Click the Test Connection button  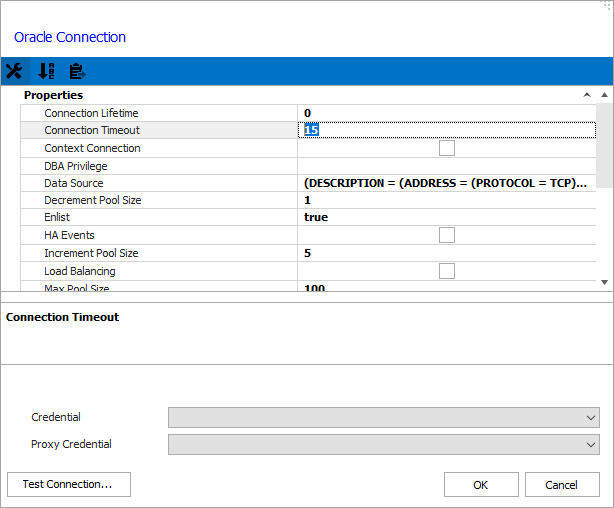point(69,484)
